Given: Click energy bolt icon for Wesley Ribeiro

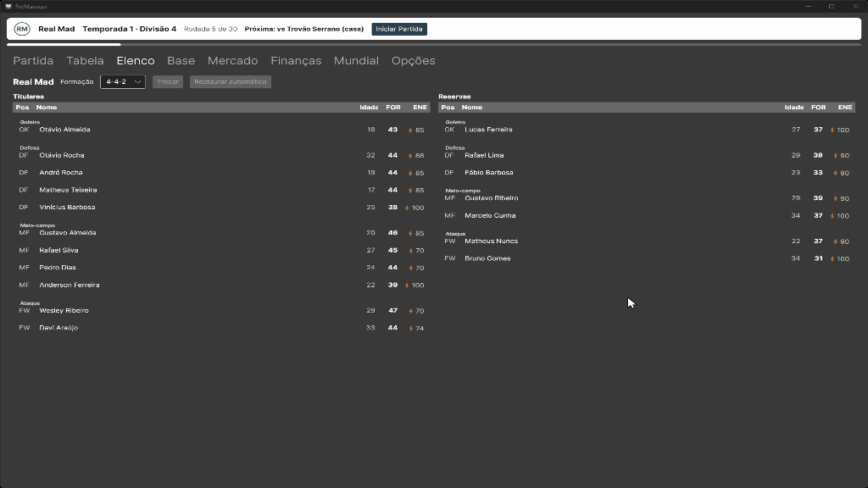Looking at the screenshot, I should click(x=410, y=311).
